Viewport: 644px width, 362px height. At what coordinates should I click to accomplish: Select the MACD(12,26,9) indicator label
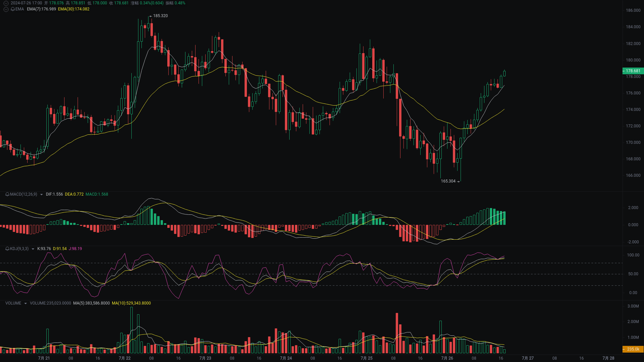24,194
